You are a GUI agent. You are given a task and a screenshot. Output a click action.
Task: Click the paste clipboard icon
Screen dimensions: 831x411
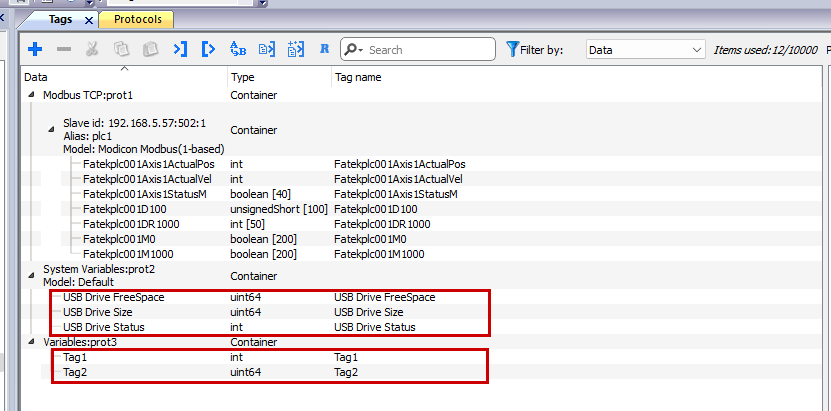(150, 49)
